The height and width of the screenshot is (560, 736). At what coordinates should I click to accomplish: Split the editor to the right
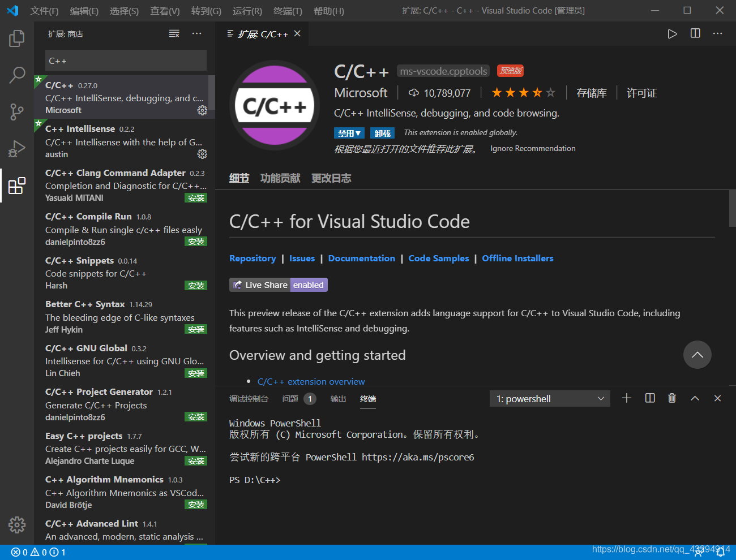[x=695, y=33]
